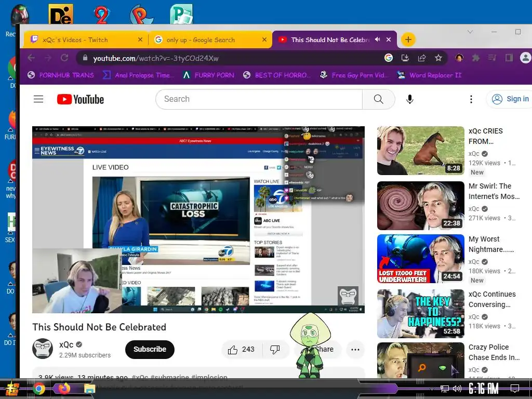This screenshot has width=532, height=399.
Task: Open more actions three-dot button under video
Action: (355, 350)
